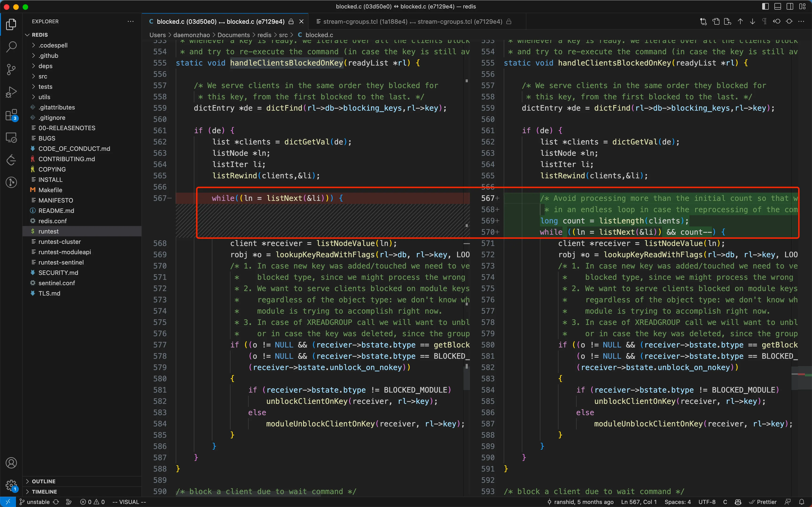Open the Remote Explorer view
The width and height of the screenshot is (812, 507).
11,137
